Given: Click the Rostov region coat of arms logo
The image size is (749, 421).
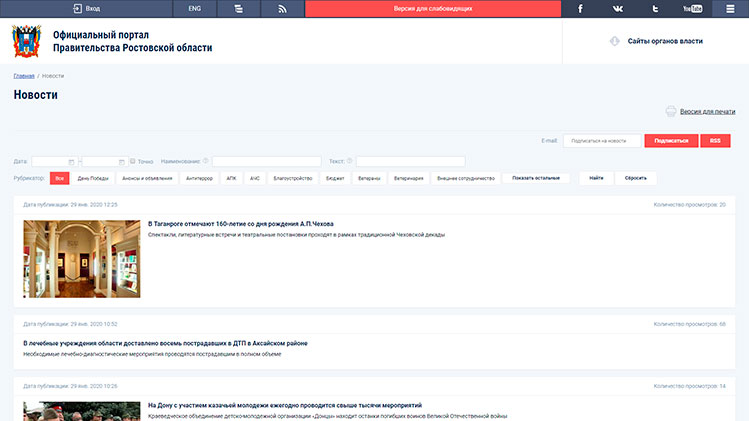Looking at the screenshot, I should coord(27,41).
